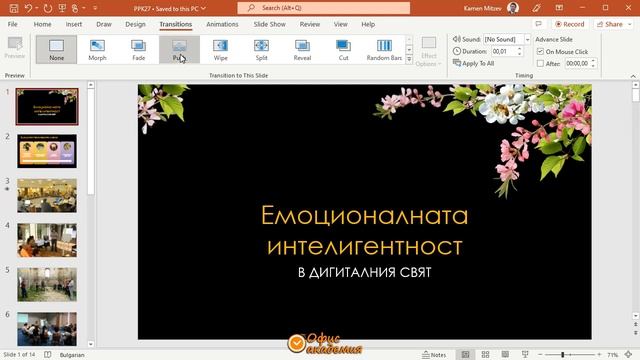Select slide 4 thumbnail
640x360 pixels.
coord(47,240)
